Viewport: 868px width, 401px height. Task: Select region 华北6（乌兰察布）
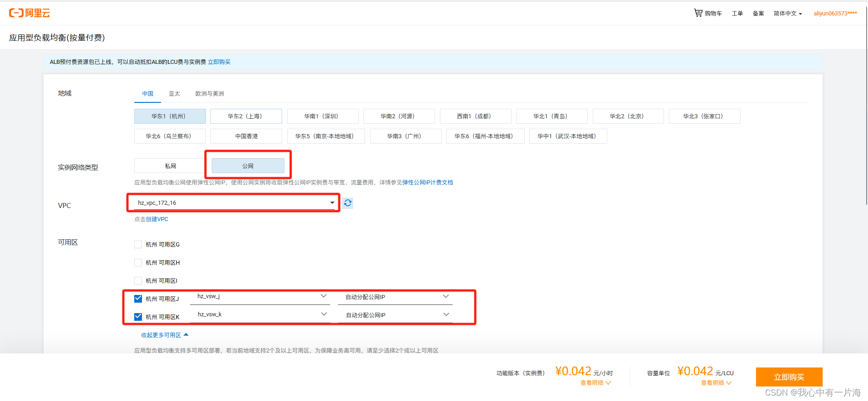170,136
